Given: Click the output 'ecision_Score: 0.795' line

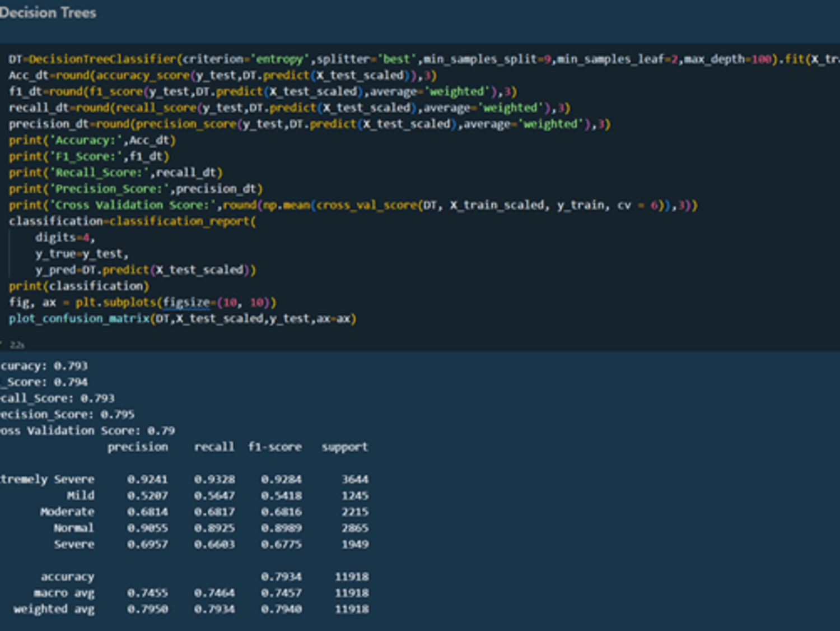Looking at the screenshot, I should point(67,415).
